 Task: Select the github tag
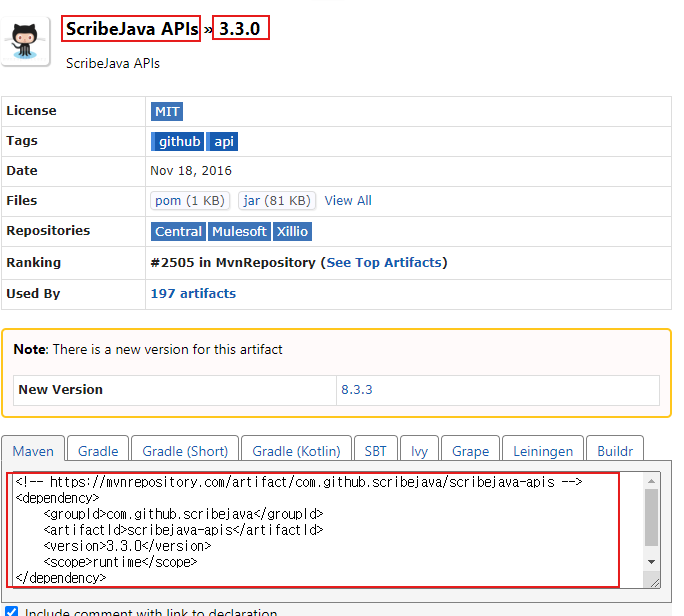[x=177, y=141]
